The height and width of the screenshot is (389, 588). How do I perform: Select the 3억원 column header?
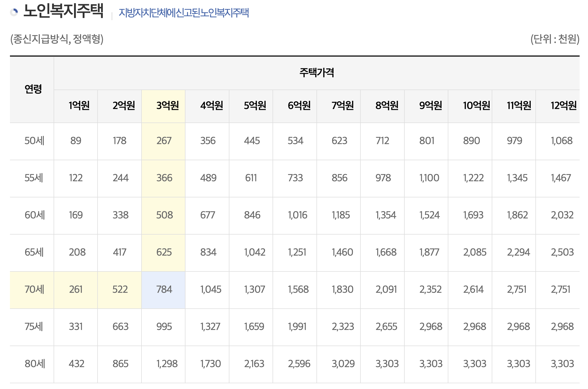coord(167,105)
